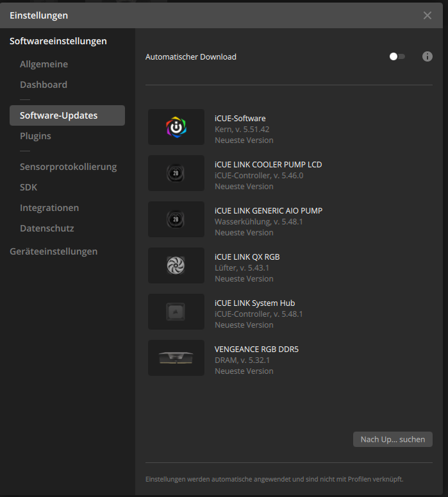Click version text iCUE-Controller, v. 5.48.1
Image resolution: width=448 pixels, height=497 pixels.
click(258, 314)
